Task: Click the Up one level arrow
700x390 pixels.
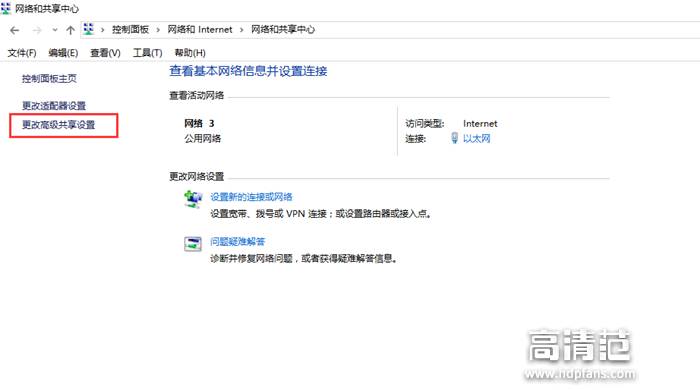Action: 70,30
